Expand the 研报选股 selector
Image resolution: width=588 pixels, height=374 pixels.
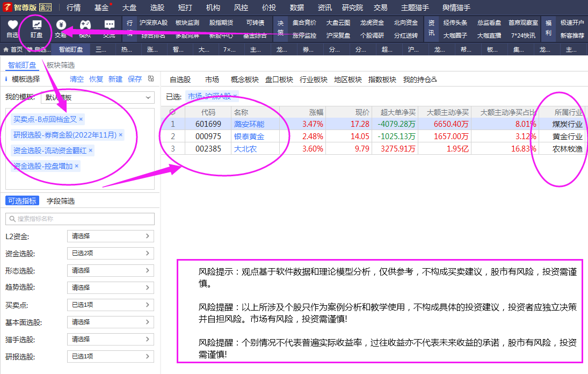(111, 357)
